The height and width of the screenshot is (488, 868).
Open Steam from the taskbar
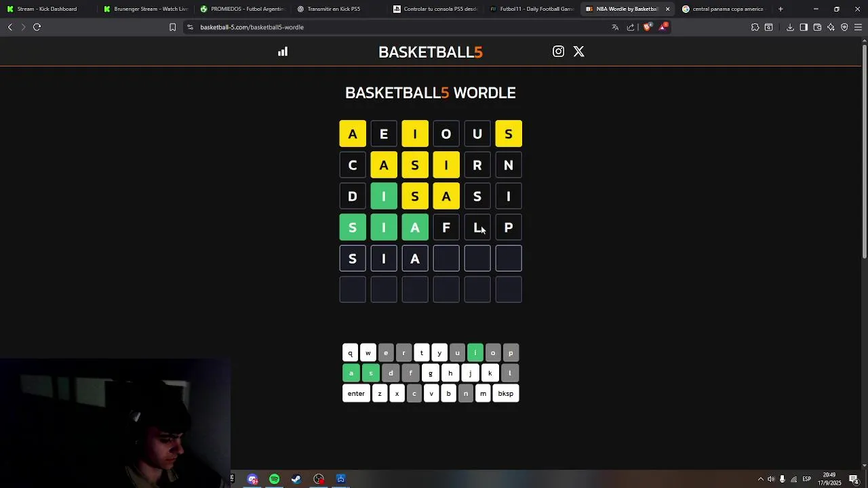[296, 479]
